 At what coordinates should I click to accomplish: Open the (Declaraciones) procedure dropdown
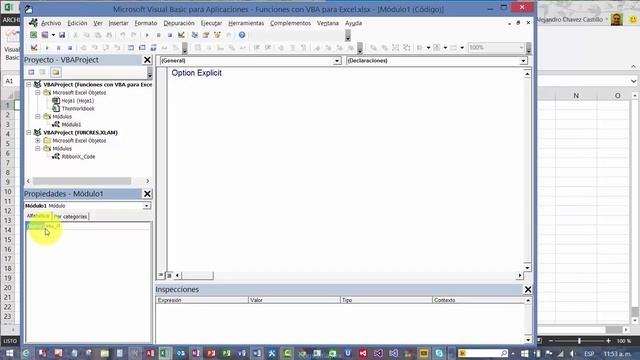click(x=523, y=61)
